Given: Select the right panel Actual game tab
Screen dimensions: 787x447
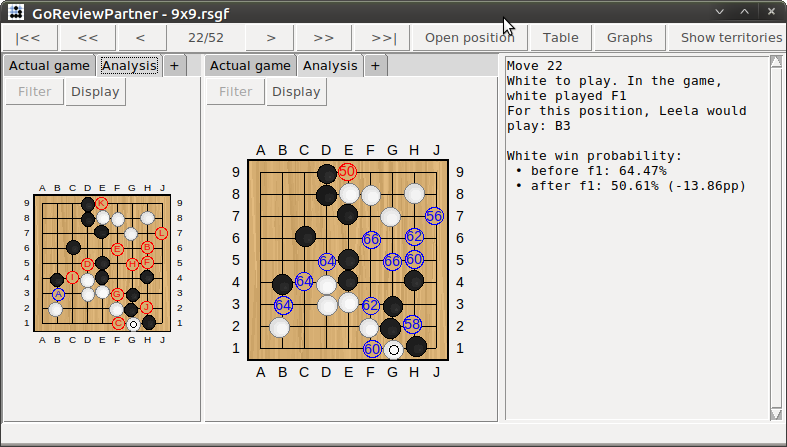Looking at the screenshot, I should click(x=250, y=66).
